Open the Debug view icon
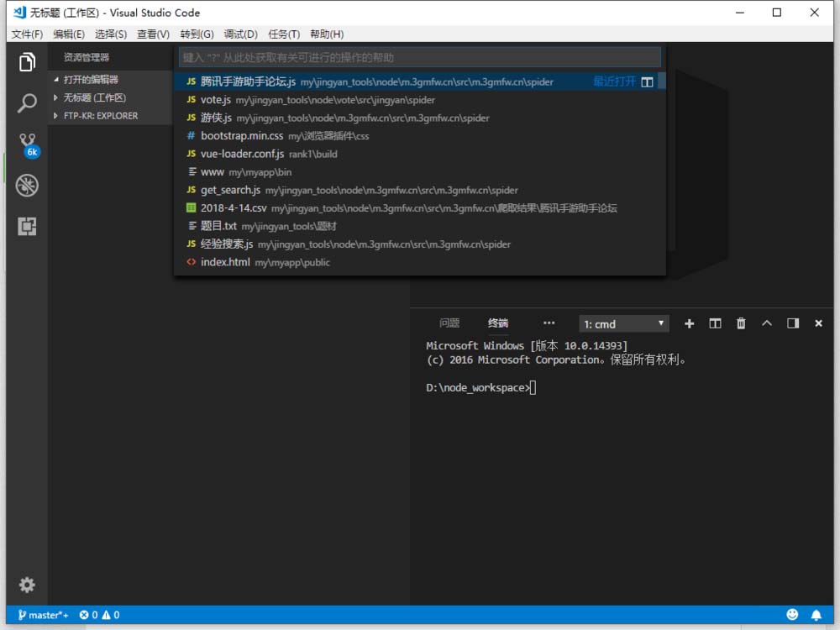Image resolution: width=840 pixels, height=630 pixels. coord(27,186)
